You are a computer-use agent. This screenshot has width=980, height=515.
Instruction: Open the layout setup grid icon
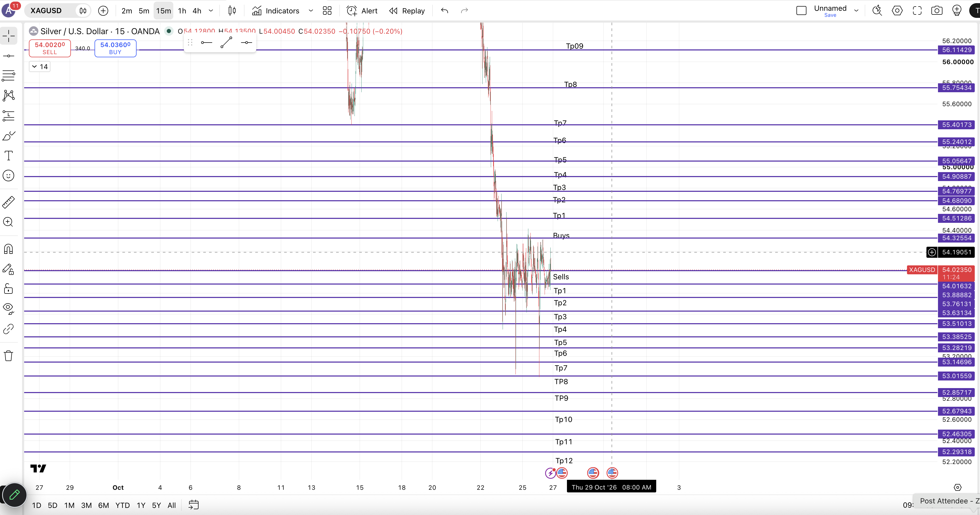pyautogui.click(x=327, y=11)
